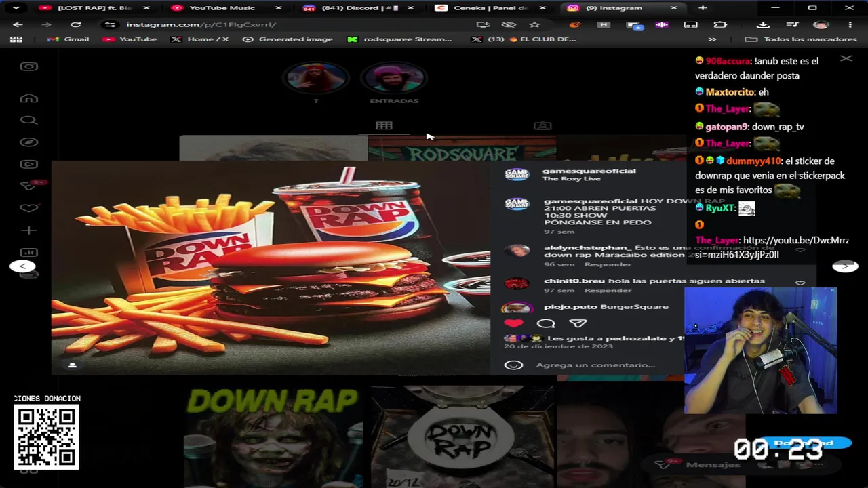
Task: Reply to chinit0.breu comment via Responder
Action: 608,290
